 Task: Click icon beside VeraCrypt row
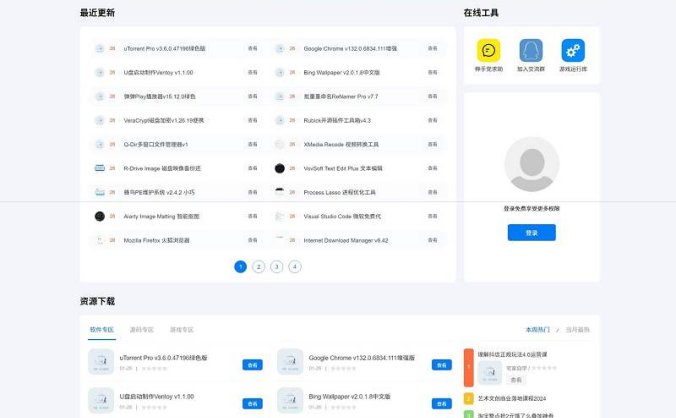(100, 120)
